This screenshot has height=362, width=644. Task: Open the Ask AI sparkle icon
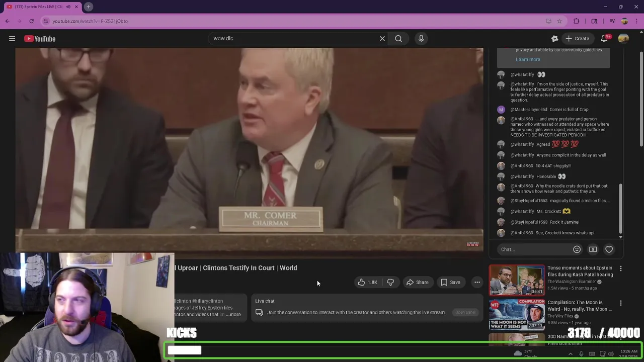coord(554,39)
